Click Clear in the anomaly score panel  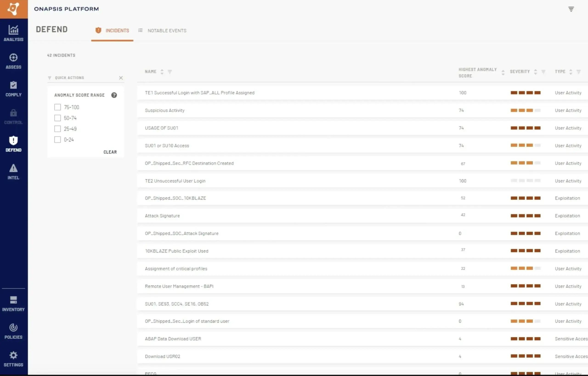pyautogui.click(x=110, y=152)
